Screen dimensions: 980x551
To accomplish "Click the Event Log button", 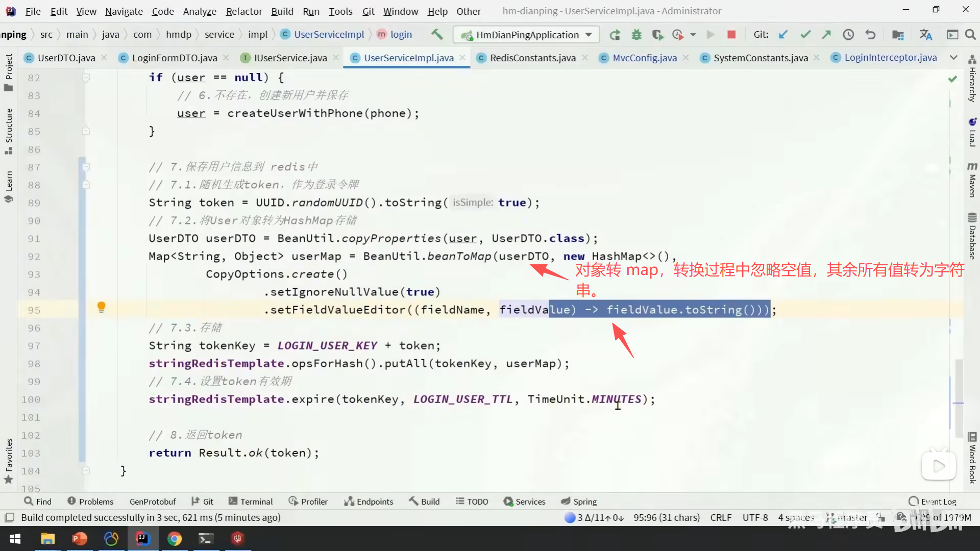I will tap(933, 502).
